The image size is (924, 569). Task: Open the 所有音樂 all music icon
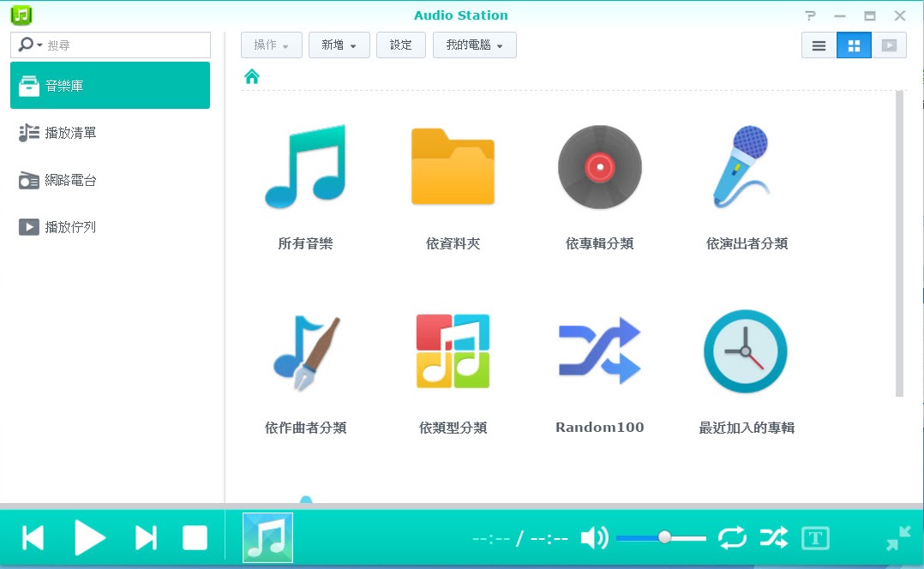[x=305, y=167]
